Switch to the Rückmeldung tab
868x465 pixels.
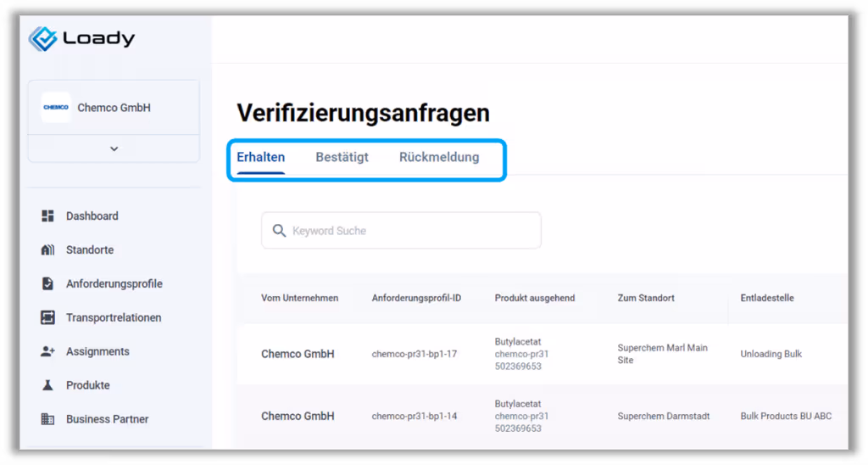[439, 157]
